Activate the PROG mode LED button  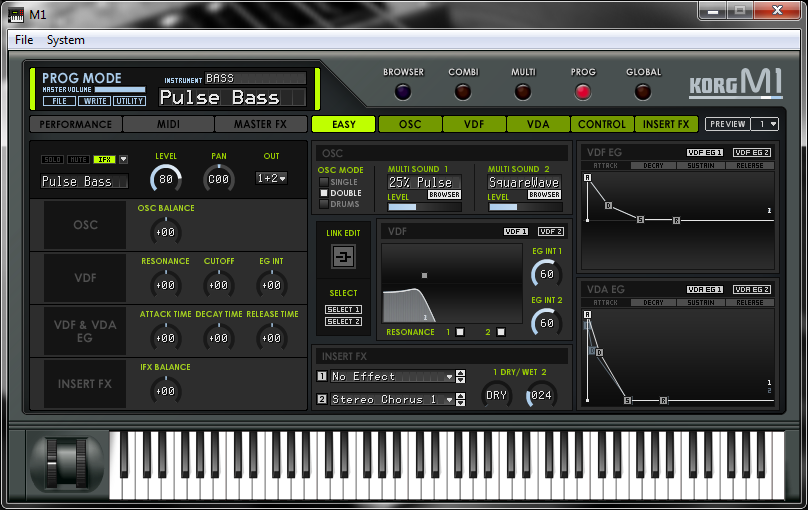tap(583, 92)
